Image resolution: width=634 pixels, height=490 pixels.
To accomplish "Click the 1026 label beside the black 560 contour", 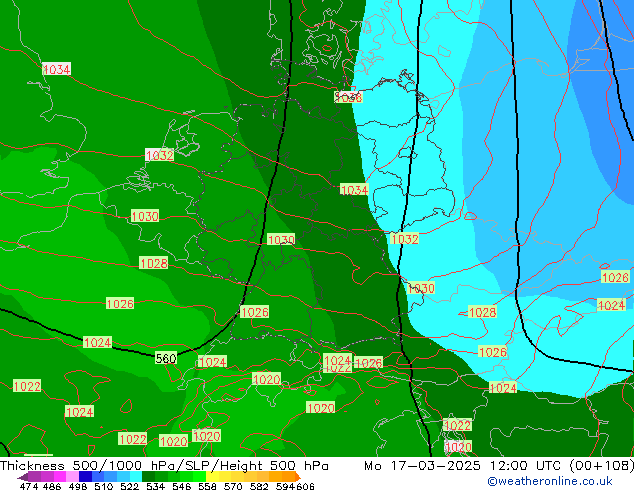I will pos(254,312).
